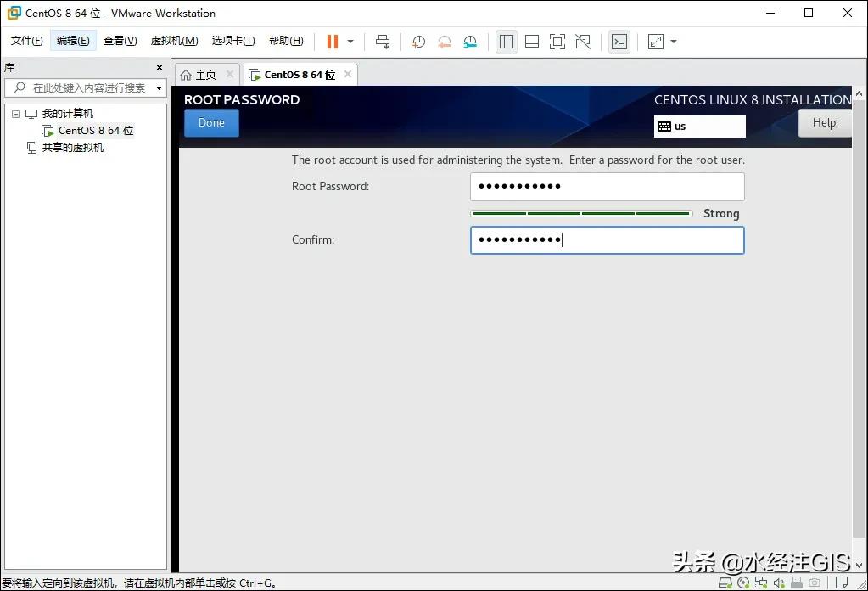Click the hard disk status icon
Viewport: 868px width, 591px height.
[725, 583]
